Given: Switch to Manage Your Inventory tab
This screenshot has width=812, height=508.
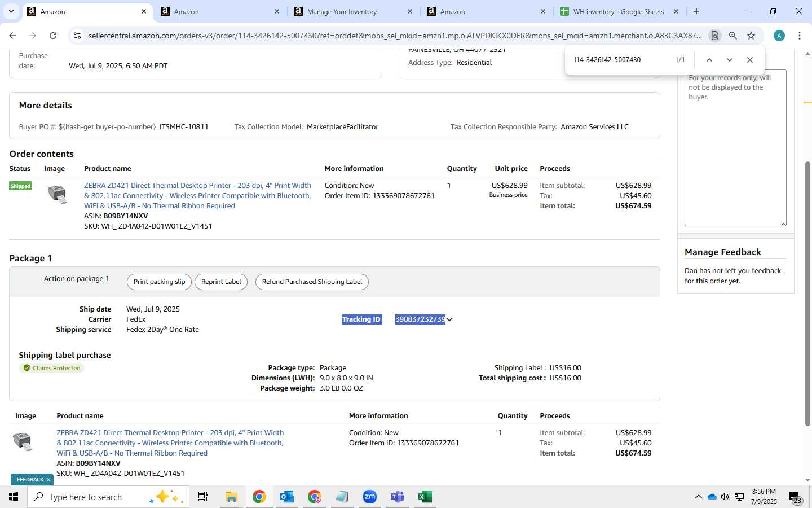Looking at the screenshot, I should [x=353, y=11].
